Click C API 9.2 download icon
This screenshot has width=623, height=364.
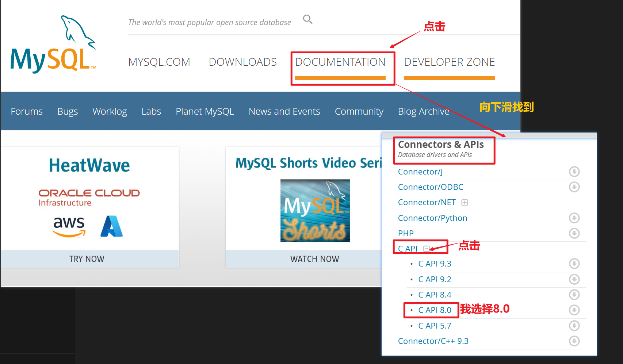point(574,279)
